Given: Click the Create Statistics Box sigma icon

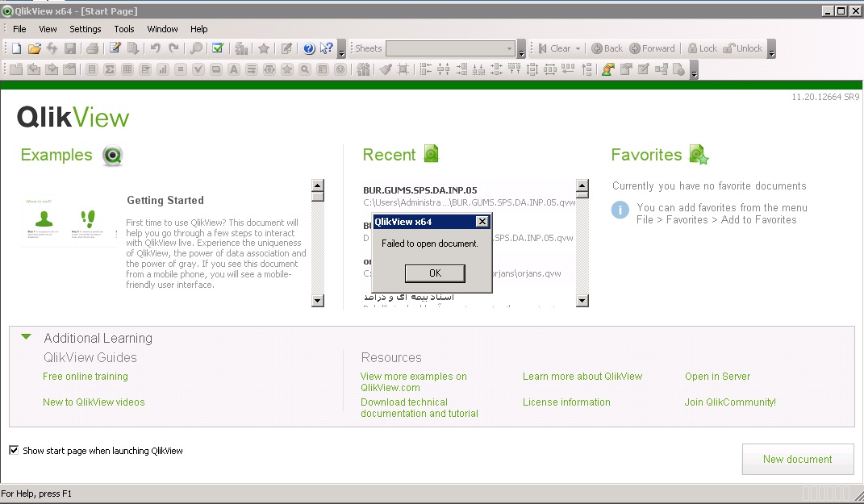Looking at the screenshot, I should pyautogui.click(x=110, y=69).
